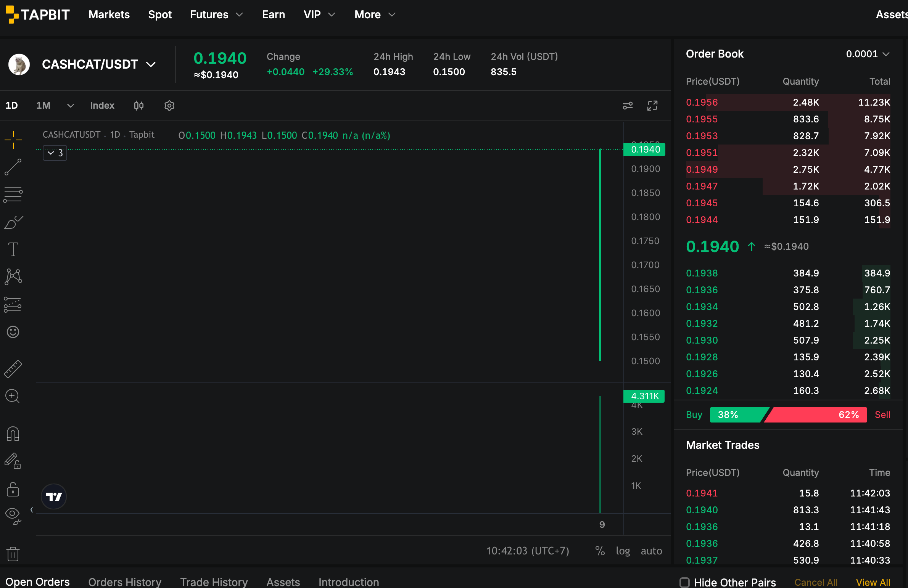Image resolution: width=908 pixels, height=588 pixels.
Task: Click the 4.311K volume label
Action: pos(644,396)
